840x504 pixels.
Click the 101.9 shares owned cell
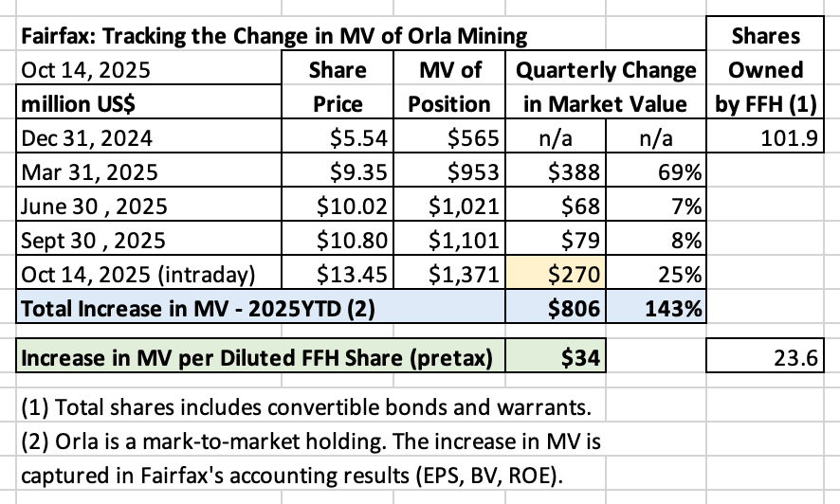[x=765, y=138]
